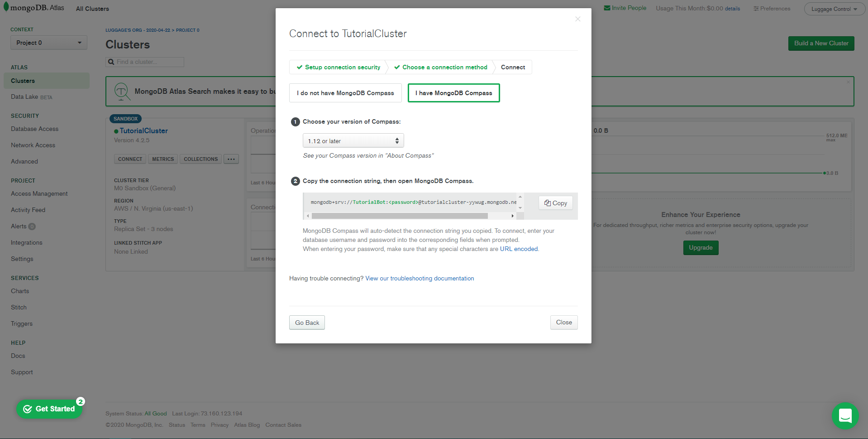
Task: Open the Compass version dropdown
Action: click(353, 141)
